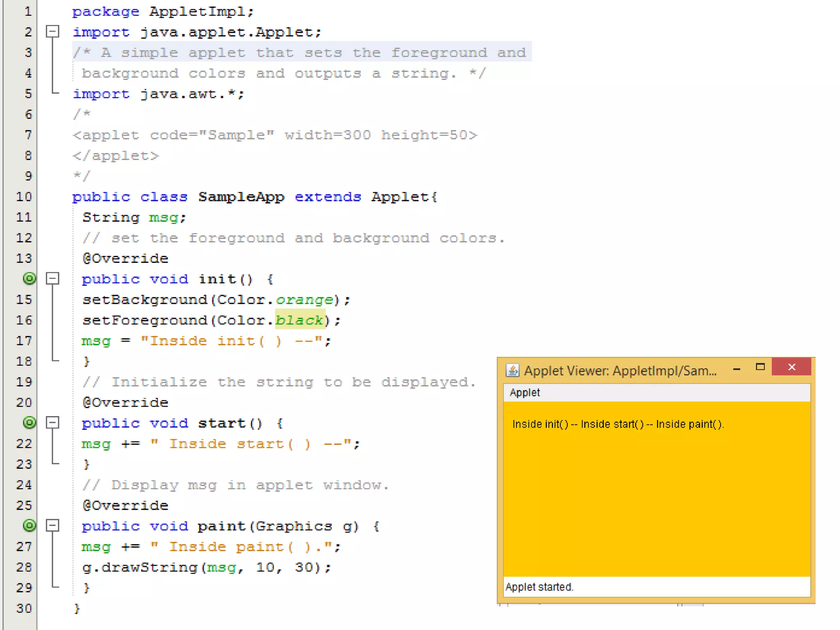Viewport: 840px width, 630px height.
Task: Collapse the start() method fold
Action: [52, 422]
